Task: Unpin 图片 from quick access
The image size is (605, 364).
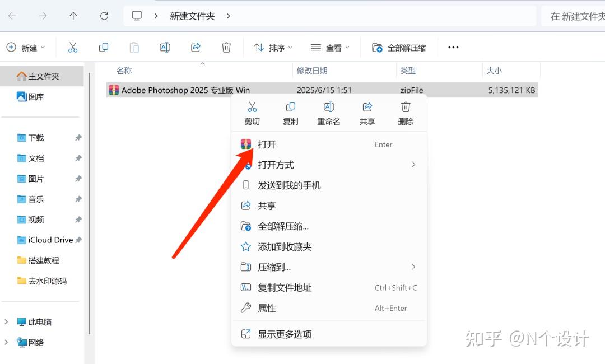Action: [78, 179]
